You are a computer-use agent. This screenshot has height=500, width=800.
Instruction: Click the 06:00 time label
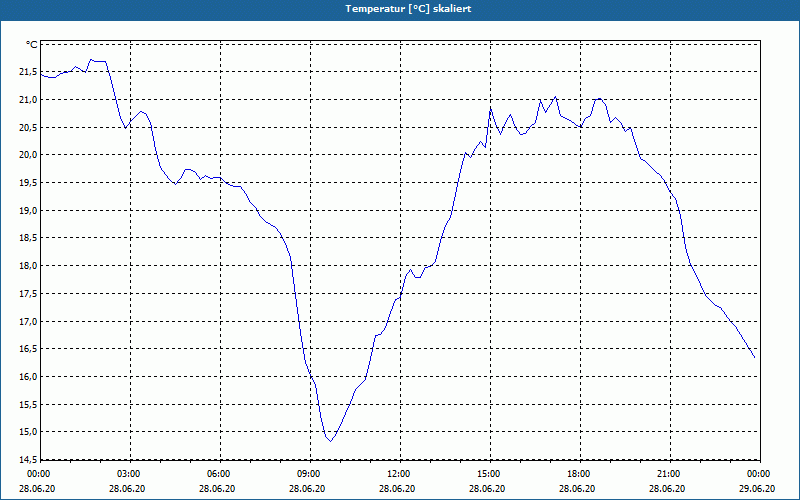pos(220,474)
